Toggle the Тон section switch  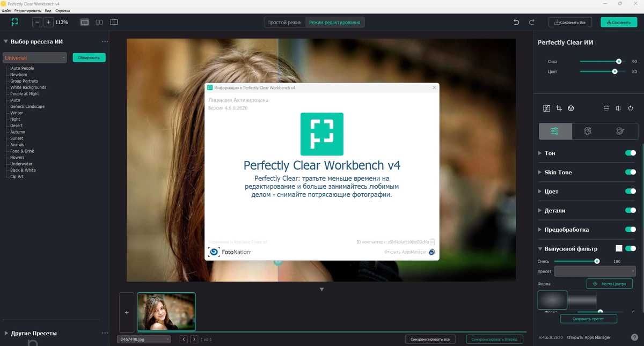coord(631,153)
